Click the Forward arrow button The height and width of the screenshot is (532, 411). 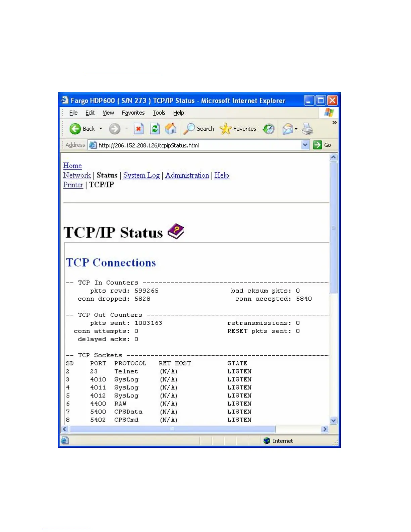(115, 129)
